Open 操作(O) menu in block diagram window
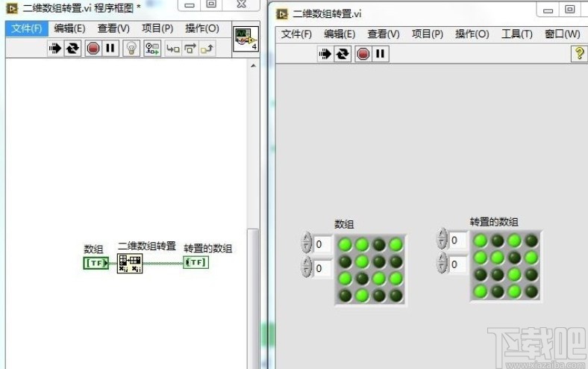588x369 pixels. pyautogui.click(x=202, y=28)
